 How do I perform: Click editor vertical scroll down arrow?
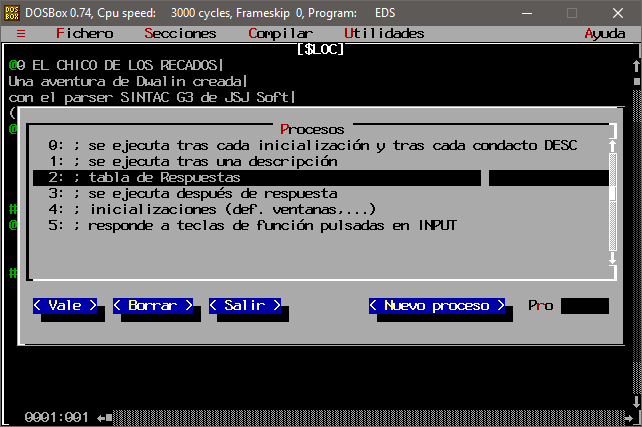tap(636, 401)
